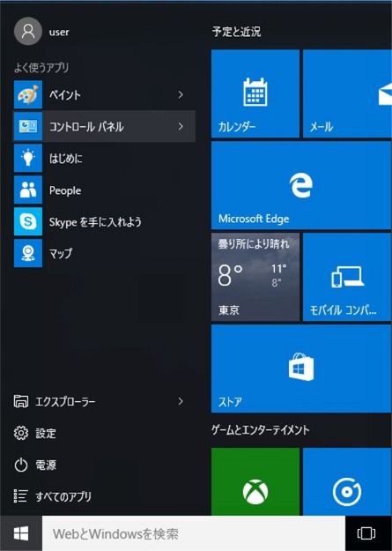
Task: Click the Windows Start button
Action: 21,533
